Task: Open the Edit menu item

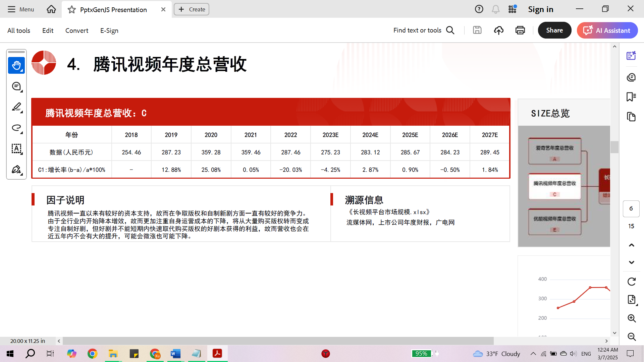Action: tap(48, 31)
